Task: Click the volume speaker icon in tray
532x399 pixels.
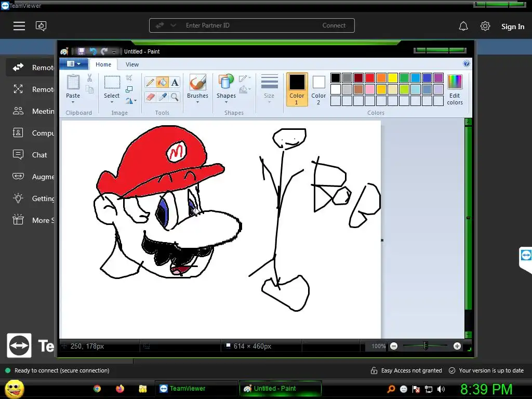Action: coord(441,389)
